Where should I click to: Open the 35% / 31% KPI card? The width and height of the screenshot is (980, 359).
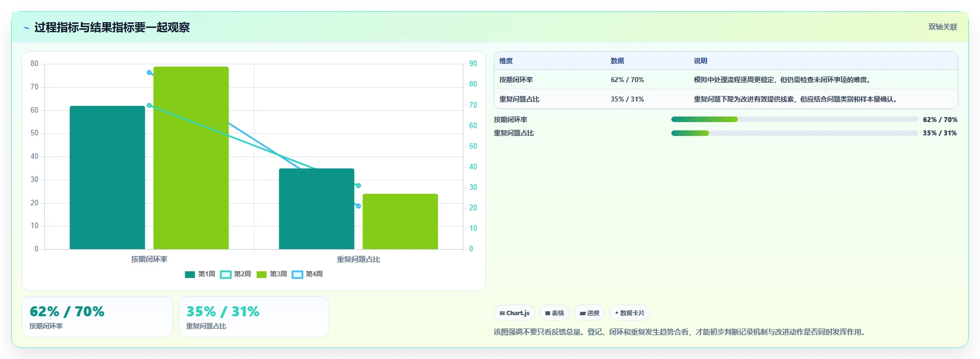pos(254,317)
